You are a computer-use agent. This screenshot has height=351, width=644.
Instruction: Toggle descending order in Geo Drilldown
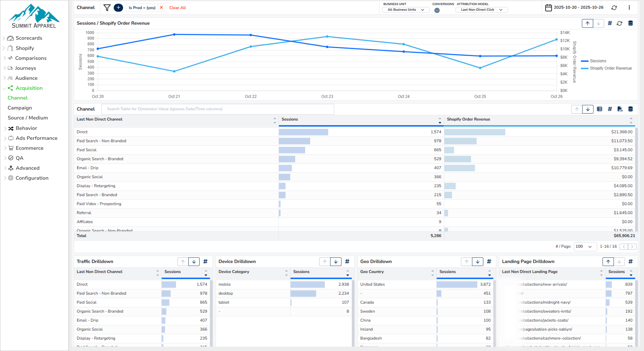click(478, 261)
